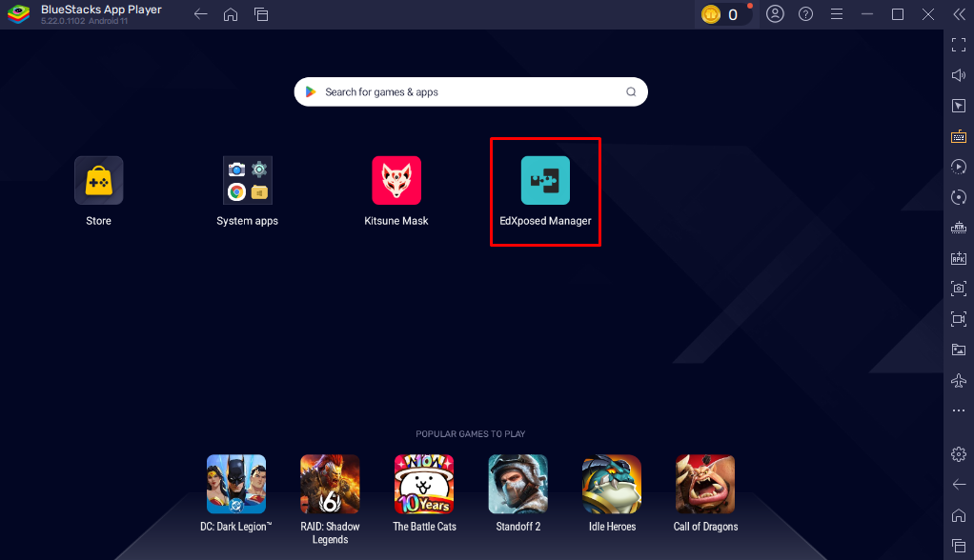
Task: Click the back arrow in the sidebar bottom
Action: coord(959,484)
